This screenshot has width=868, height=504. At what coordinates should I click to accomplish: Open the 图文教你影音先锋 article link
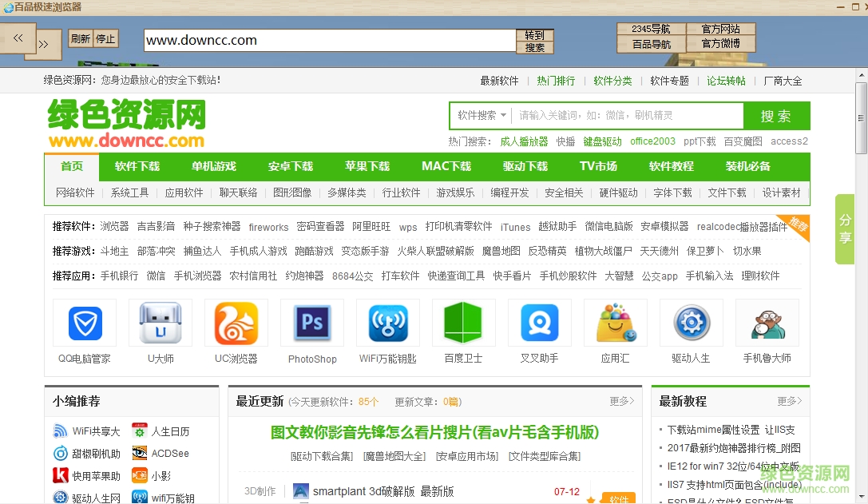tap(432, 432)
